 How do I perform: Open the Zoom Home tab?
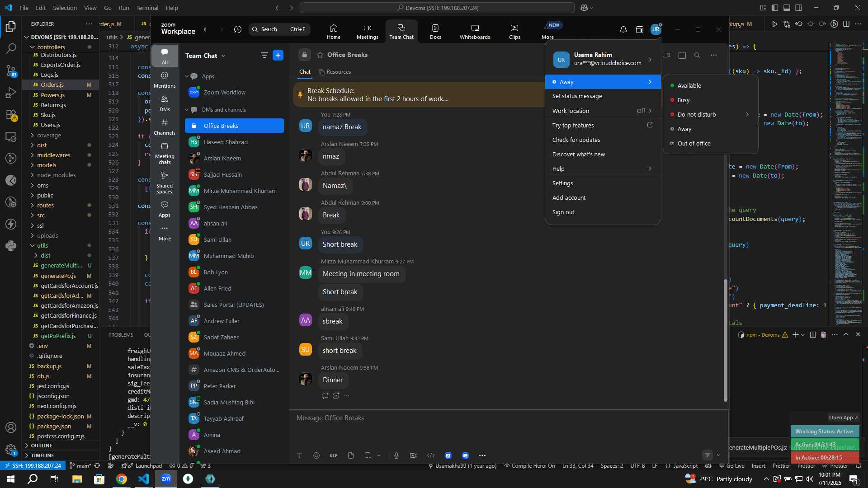[334, 32]
